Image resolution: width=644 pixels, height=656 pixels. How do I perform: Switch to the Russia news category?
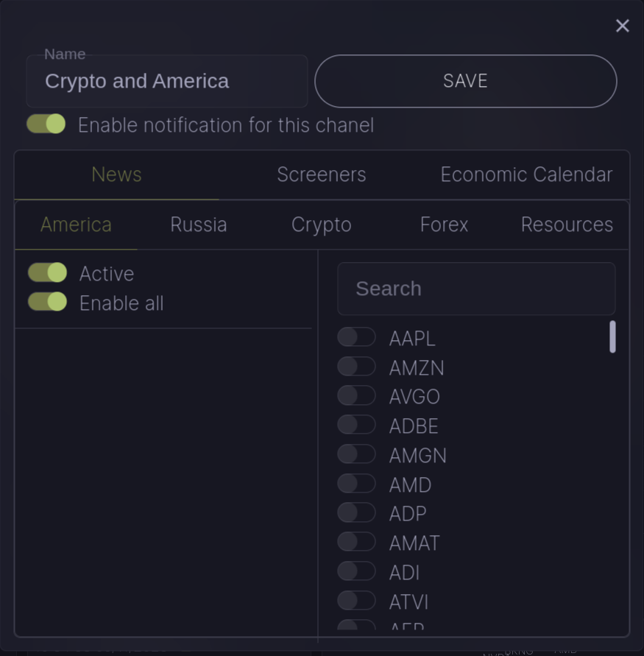pyautogui.click(x=199, y=225)
